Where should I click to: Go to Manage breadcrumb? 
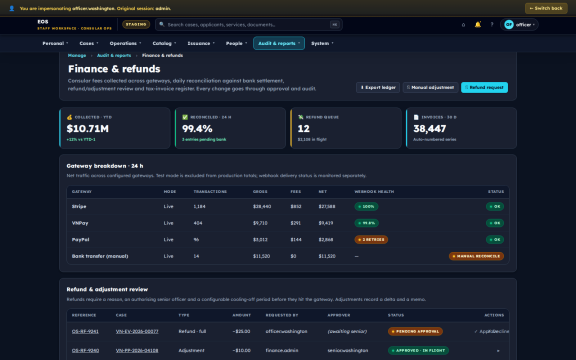point(77,55)
